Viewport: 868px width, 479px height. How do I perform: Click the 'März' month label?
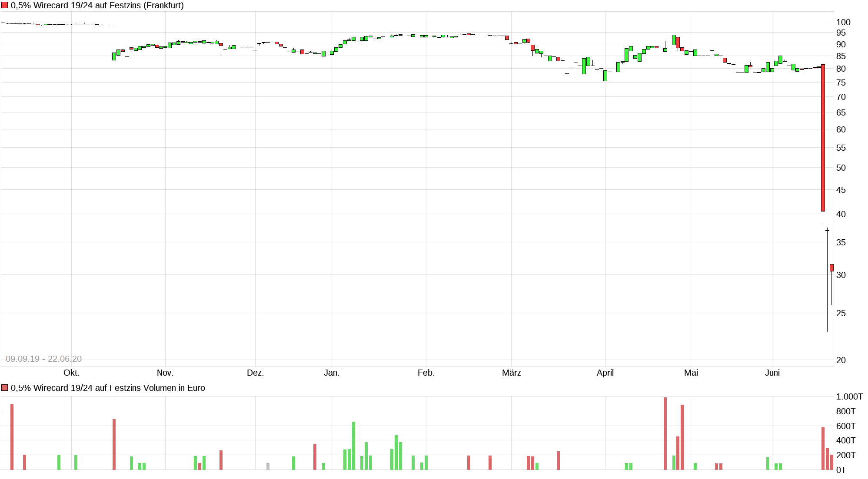pyautogui.click(x=512, y=373)
